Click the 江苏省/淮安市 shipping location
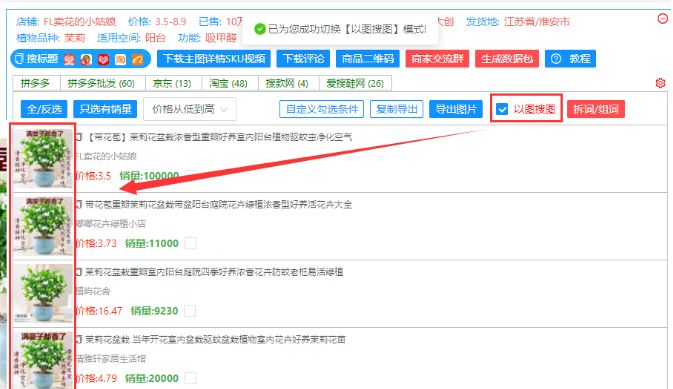 point(537,21)
